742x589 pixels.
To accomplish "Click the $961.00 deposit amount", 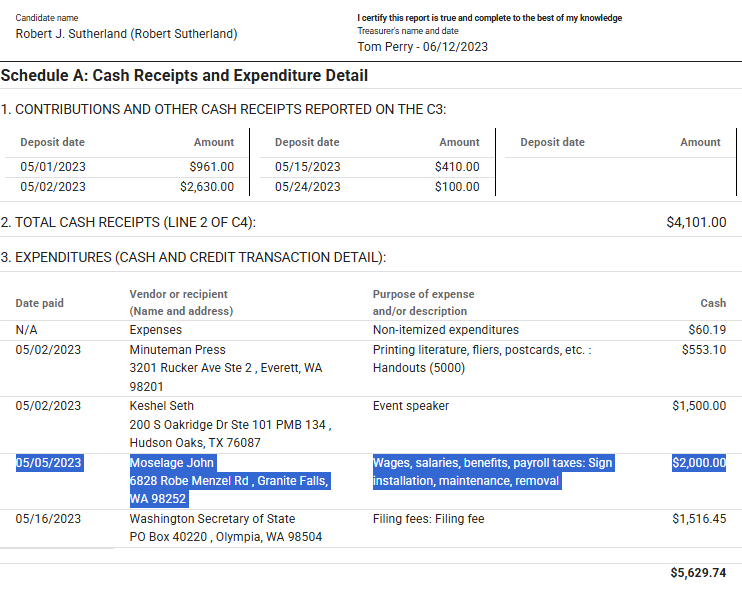I will tap(212, 167).
